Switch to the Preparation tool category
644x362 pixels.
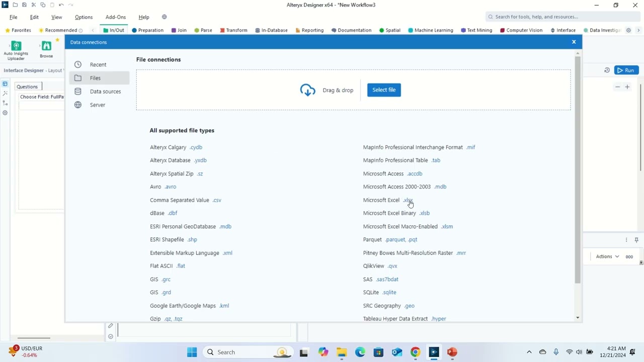tap(147, 30)
